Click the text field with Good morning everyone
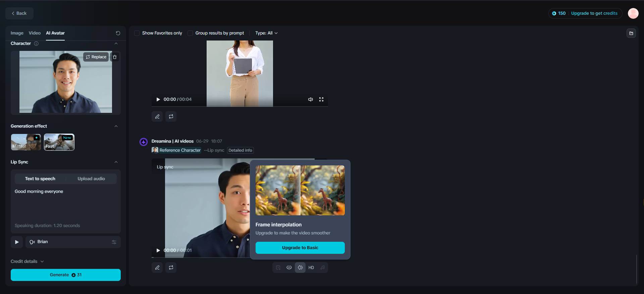This screenshot has height=294, width=644. (x=66, y=205)
